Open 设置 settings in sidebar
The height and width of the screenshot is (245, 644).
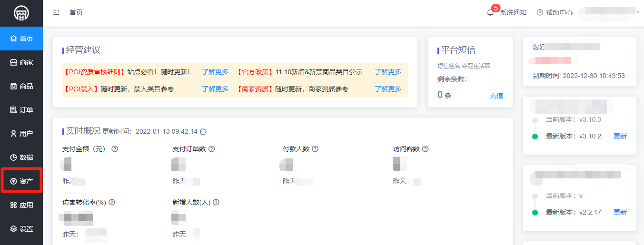[21, 229]
